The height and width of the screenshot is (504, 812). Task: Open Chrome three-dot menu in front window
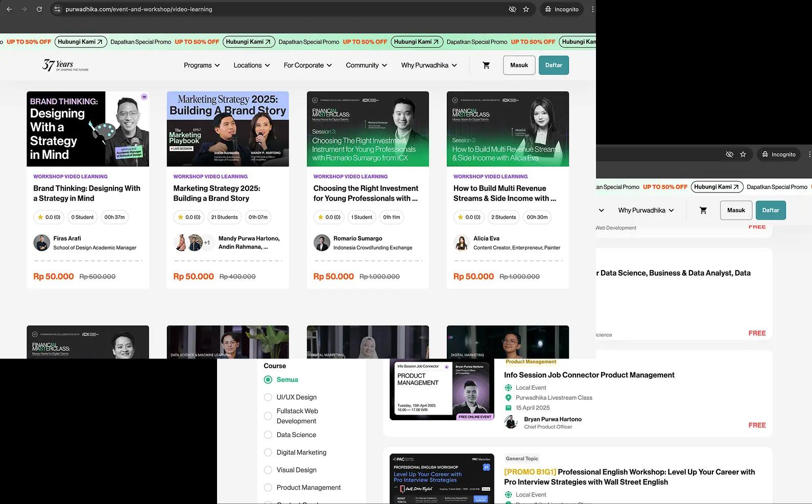(x=592, y=9)
